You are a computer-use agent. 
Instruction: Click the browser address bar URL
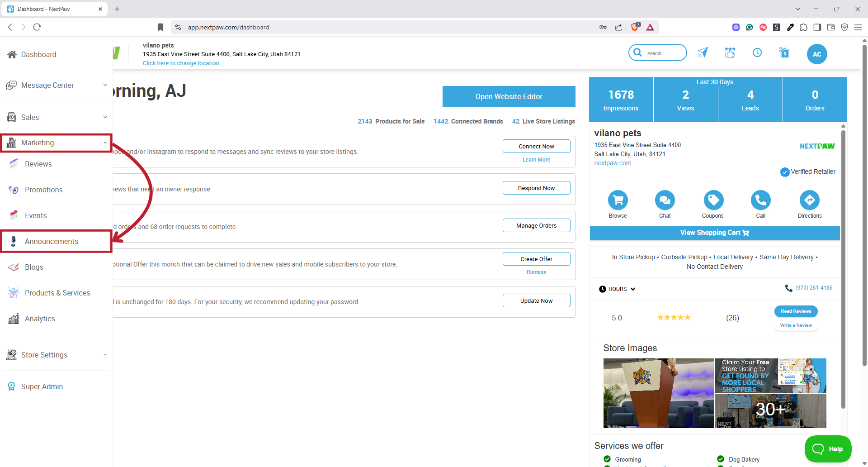point(228,27)
